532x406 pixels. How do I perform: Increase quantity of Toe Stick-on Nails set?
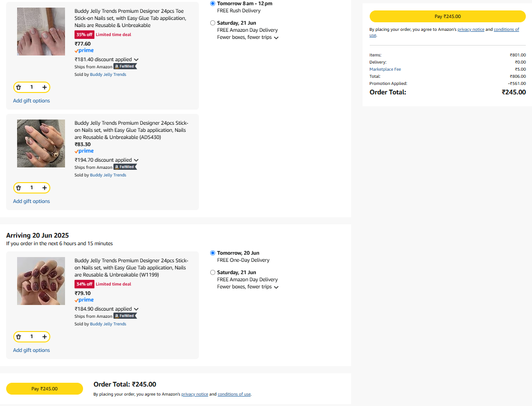(45, 88)
